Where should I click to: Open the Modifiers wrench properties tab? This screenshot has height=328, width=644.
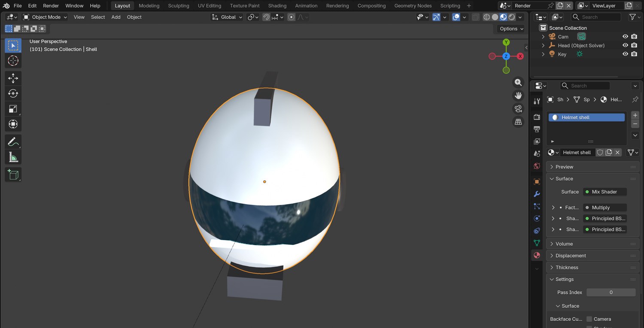point(537,194)
